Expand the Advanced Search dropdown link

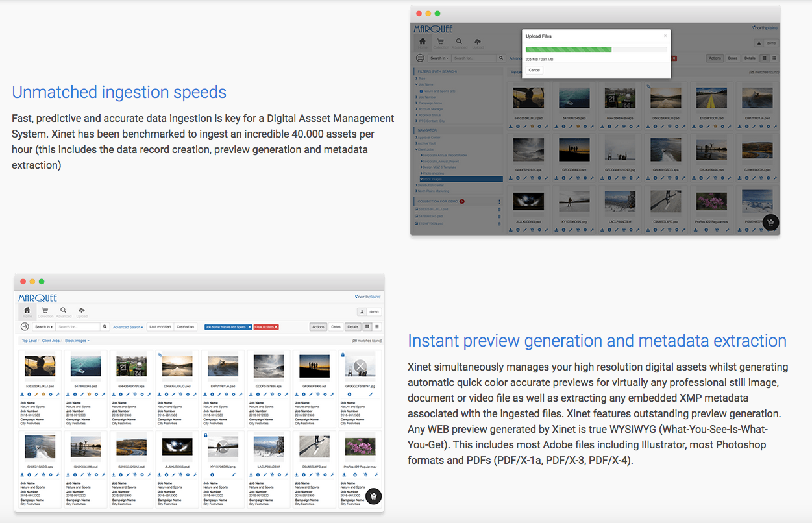click(127, 327)
